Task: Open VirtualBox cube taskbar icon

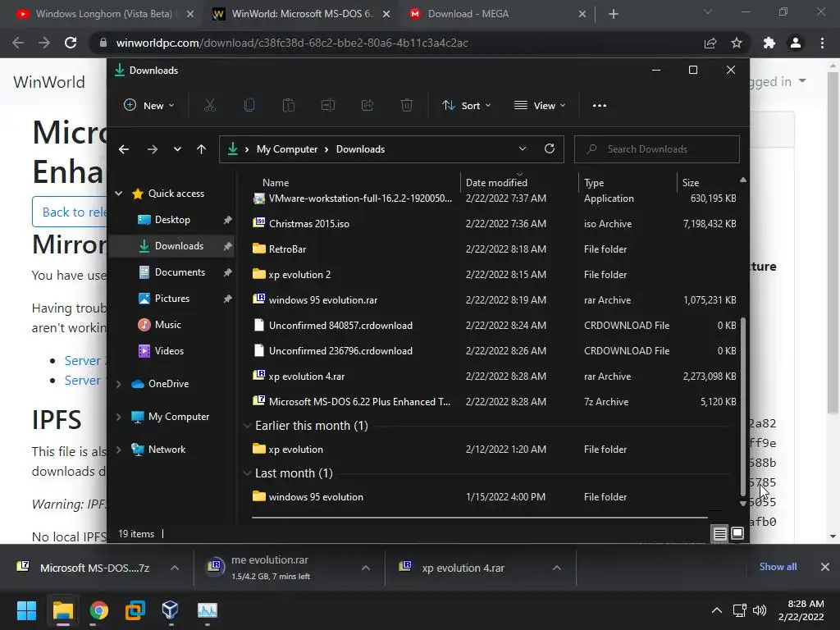Action: click(x=171, y=610)
